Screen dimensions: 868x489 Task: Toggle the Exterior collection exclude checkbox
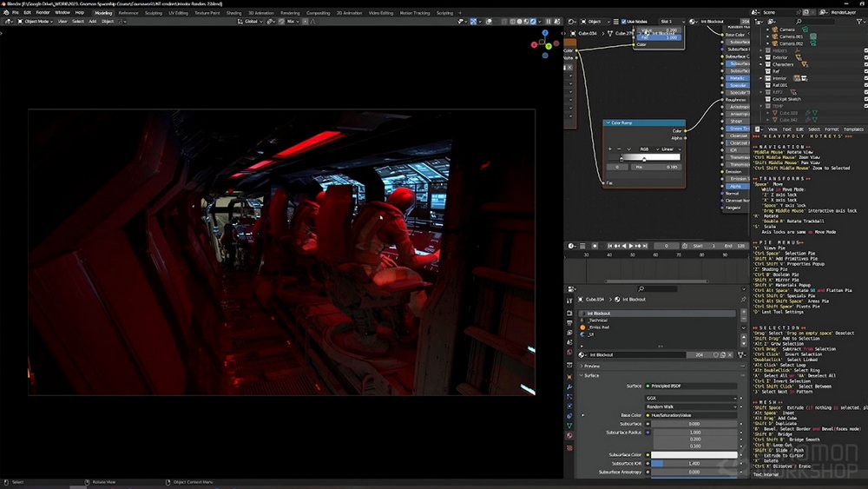pyautogui.click(x=865, y=57)
